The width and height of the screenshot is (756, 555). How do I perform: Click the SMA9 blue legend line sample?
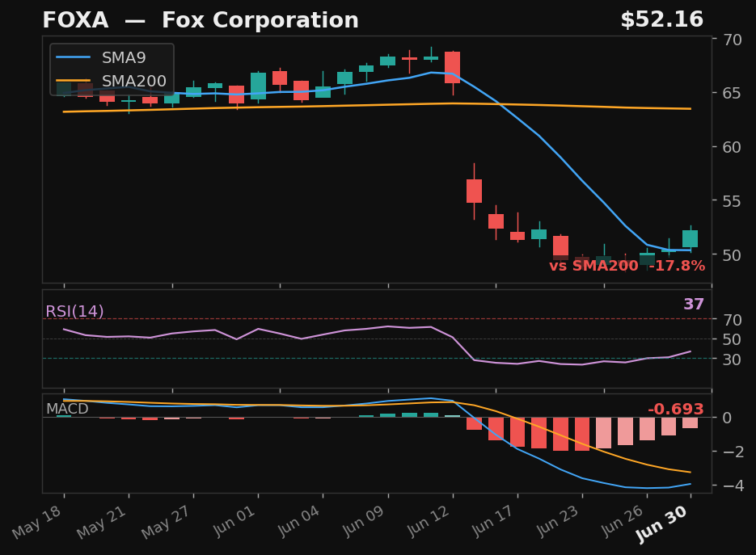74,57
